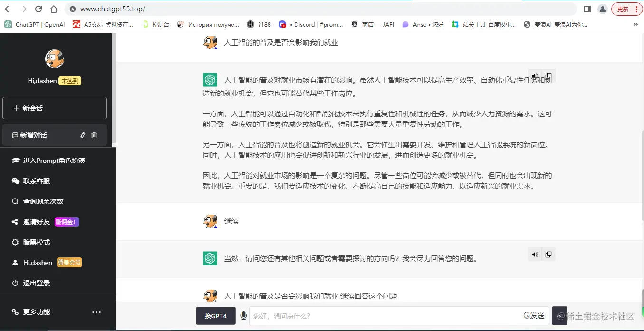The height and width of the screenshot is (331, 644).
Task: Go back to the previous browser page
Action: (8, 9)
